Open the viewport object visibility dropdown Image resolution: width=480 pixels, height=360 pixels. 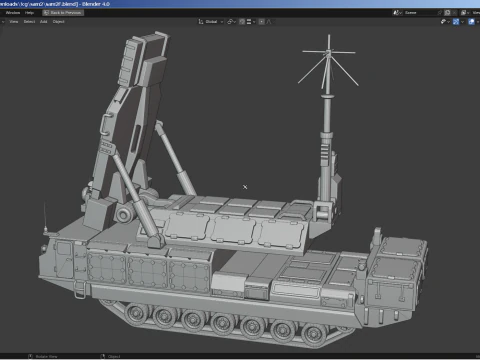point(445,22)
